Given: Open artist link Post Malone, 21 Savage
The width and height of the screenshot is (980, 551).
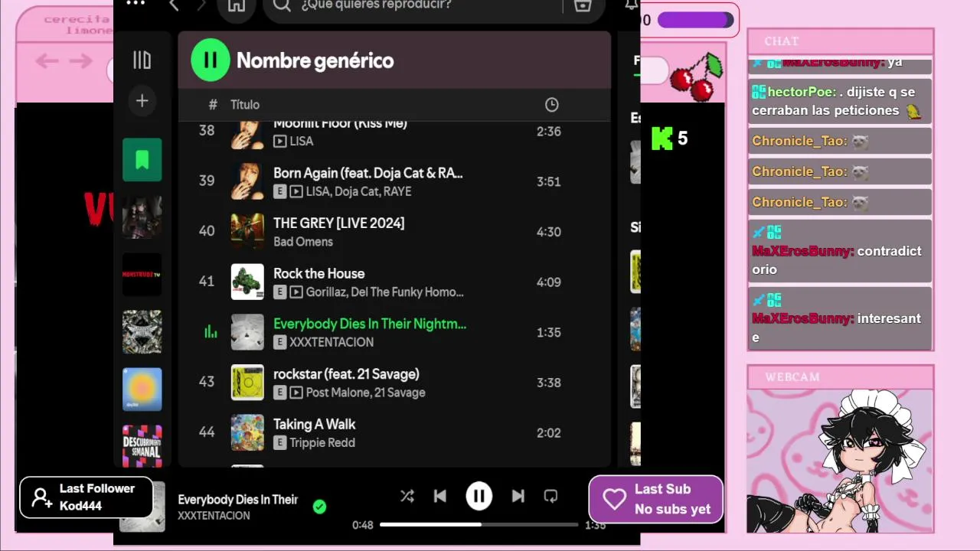Looking at the screenshot, I should [365, 393].
